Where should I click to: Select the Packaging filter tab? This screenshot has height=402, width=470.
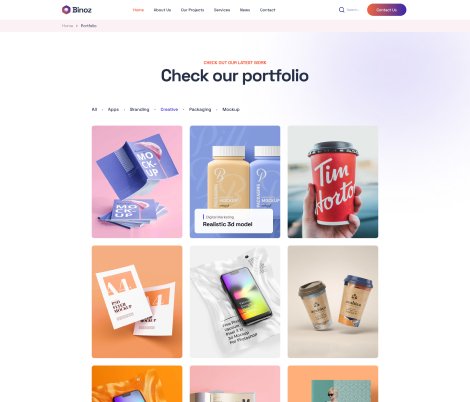click(200, 109)
